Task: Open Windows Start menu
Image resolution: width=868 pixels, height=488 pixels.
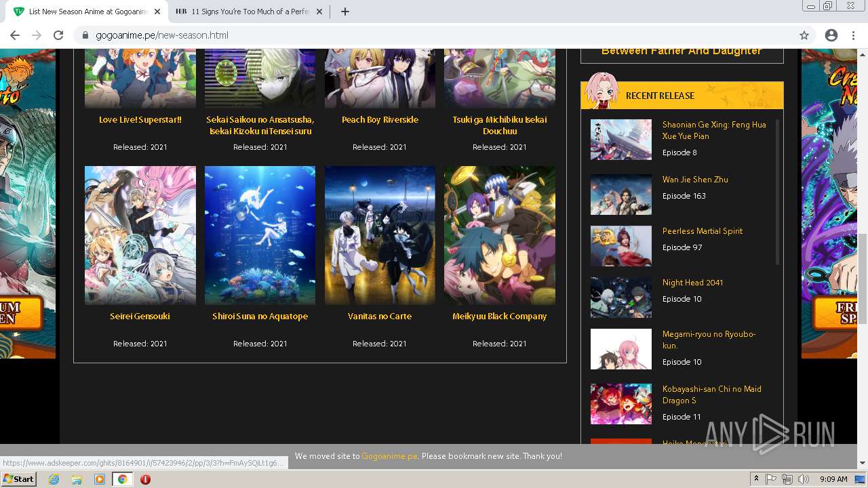Action: pyautogui.click(x=19, y=479)
